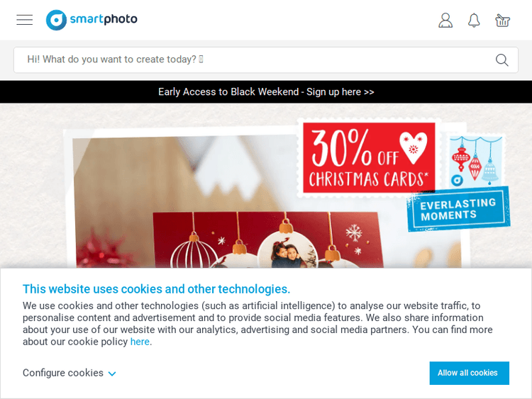Click the smartphoto circular logo icon
Viewport: 532px width, 399px height.
click(x=56, y=20)
